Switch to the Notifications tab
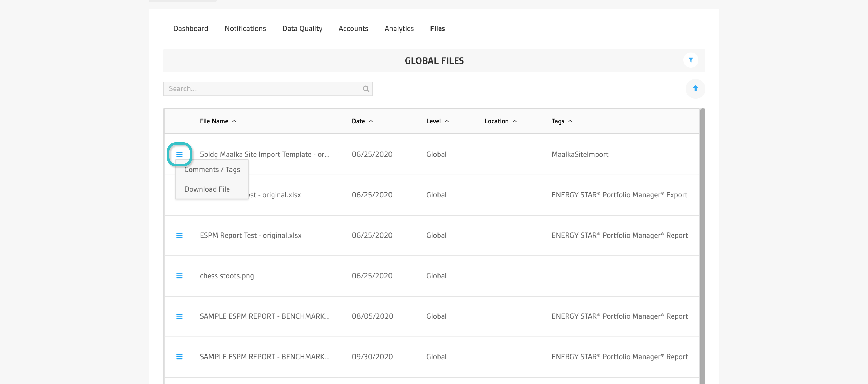 [x=245, y=29]
